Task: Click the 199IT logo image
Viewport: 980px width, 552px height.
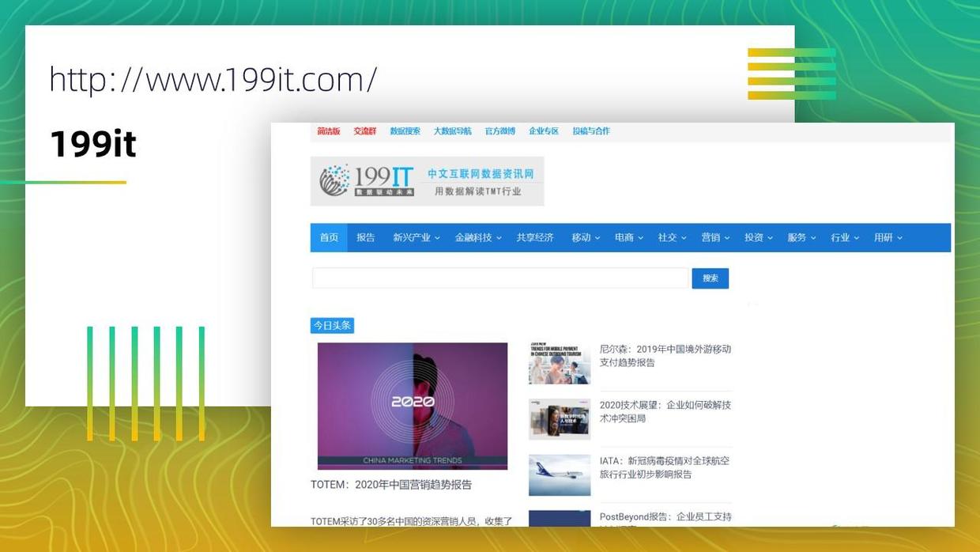Action: click(x=367, y=180)
